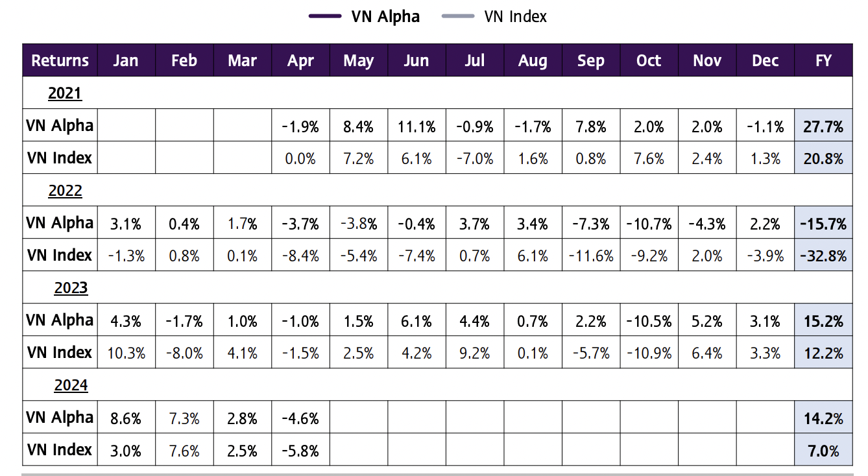This screenshot has height=476, width=868.
Task: Click the -32.8% full-year cell
Action: click(x=823, y=256)
